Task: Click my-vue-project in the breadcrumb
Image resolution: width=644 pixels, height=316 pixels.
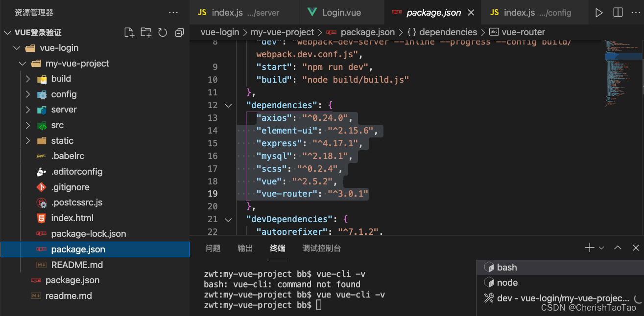Action: coord(282,32)
